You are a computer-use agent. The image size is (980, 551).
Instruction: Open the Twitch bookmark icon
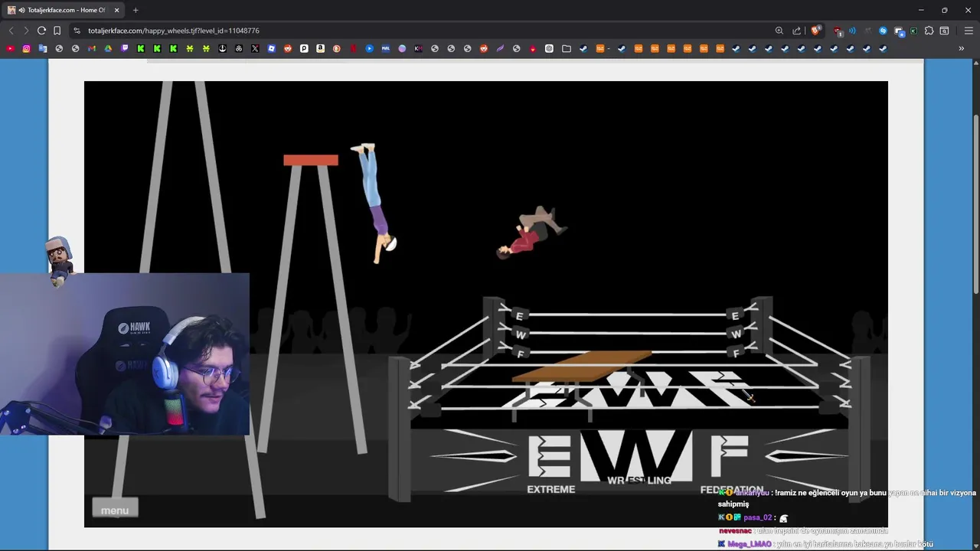pos(124,48)
